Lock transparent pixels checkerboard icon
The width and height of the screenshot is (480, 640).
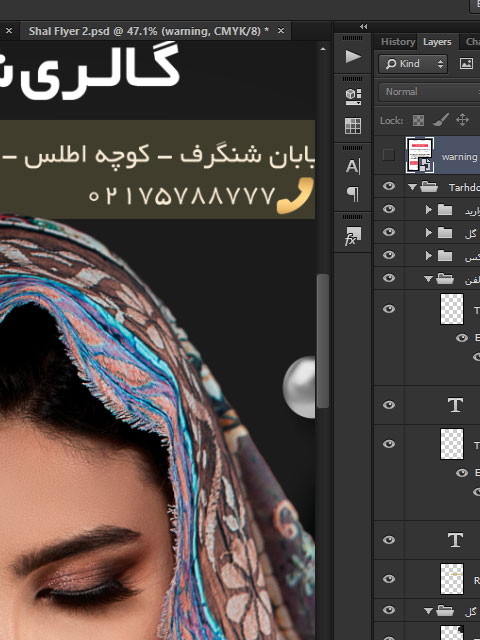point(418,120)
